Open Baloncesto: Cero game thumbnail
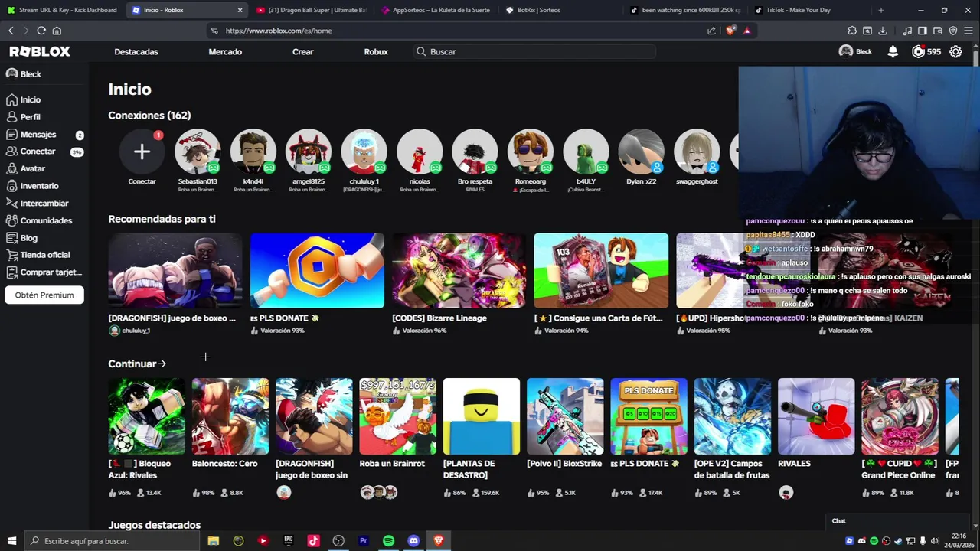The height and width of the screenshot is (551, 980). click(x=230, y=416)
